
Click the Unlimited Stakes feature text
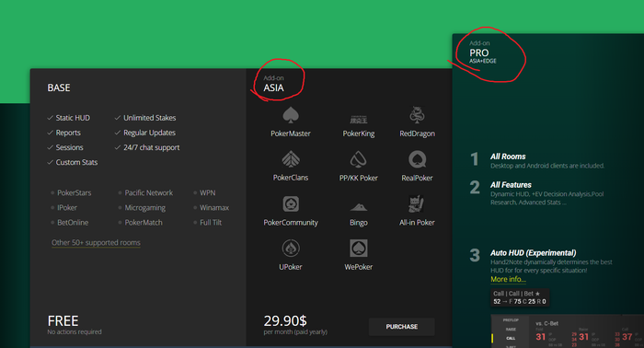tap(149, 118)
